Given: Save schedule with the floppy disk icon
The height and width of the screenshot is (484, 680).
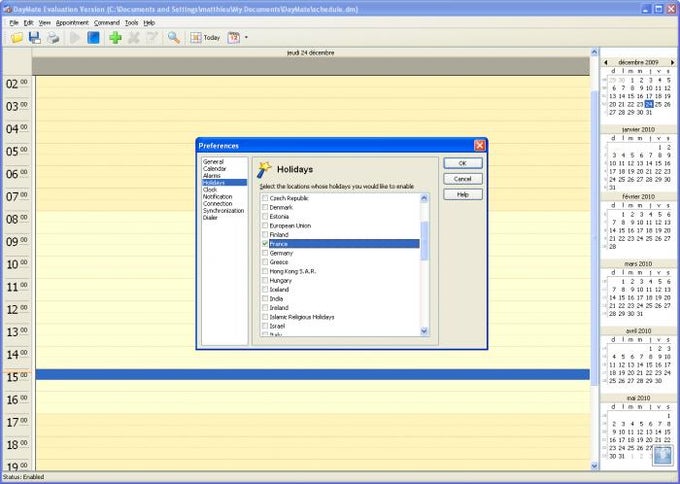Looking at the screenshot, I should click(35, 38).
